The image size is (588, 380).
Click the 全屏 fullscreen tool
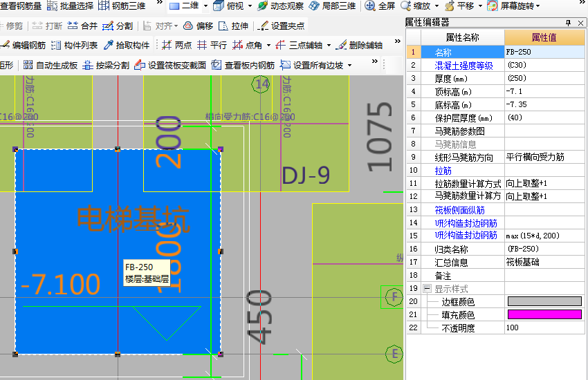380,6
